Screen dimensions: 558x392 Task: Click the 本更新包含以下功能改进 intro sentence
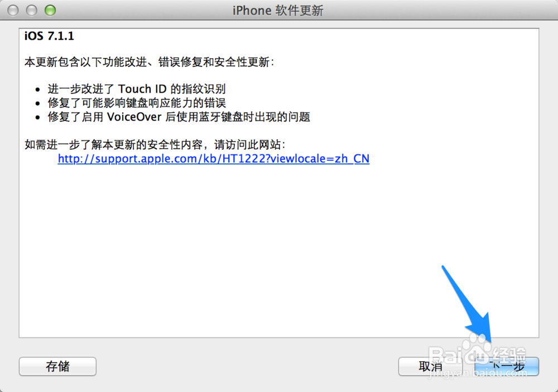coord(150,62)
